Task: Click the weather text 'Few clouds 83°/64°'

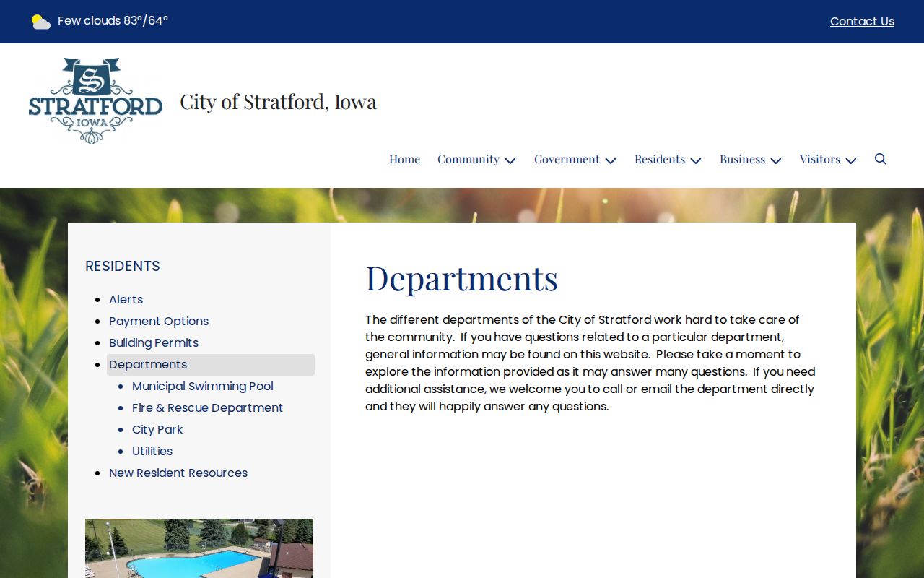Action: [113, 21]
